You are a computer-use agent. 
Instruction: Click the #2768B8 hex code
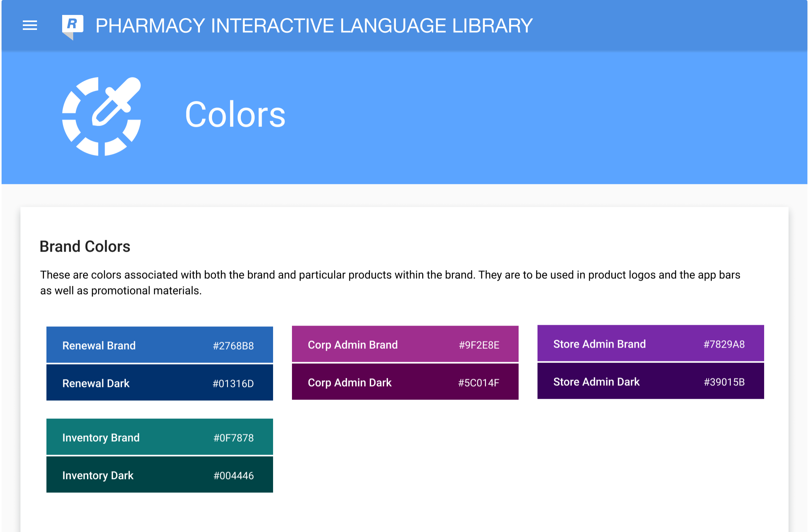233,346
